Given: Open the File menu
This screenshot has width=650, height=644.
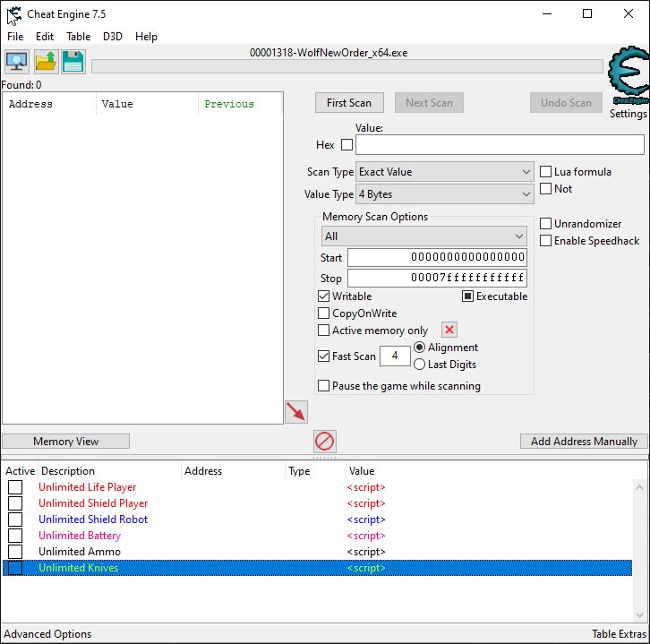Looking at the screenshot, I should point(15,37).
